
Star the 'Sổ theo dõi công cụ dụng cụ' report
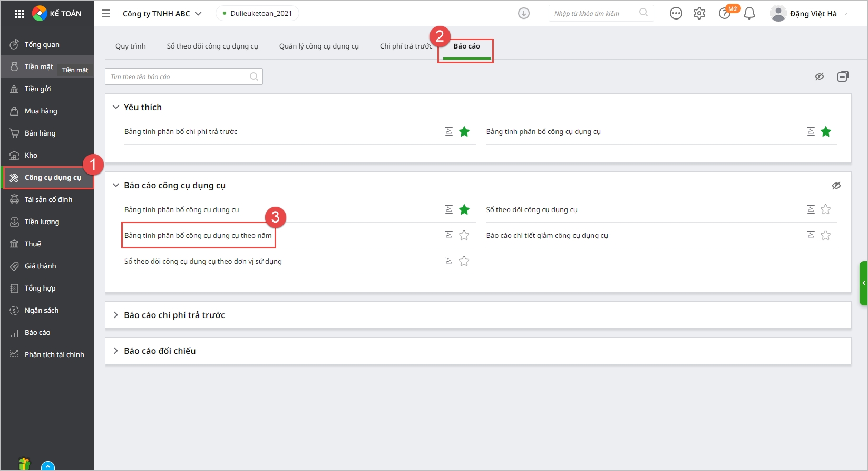(825, 209)
